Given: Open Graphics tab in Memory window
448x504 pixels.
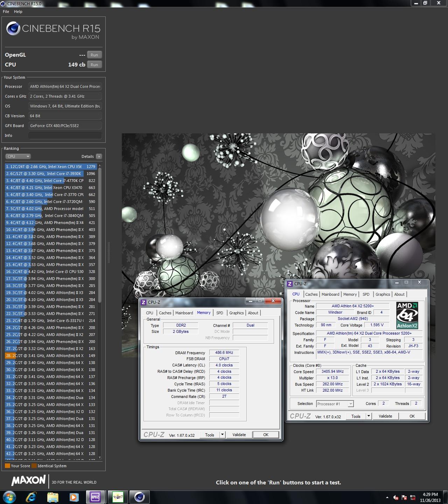Looking at the screenshot, I should pos(236,313).
